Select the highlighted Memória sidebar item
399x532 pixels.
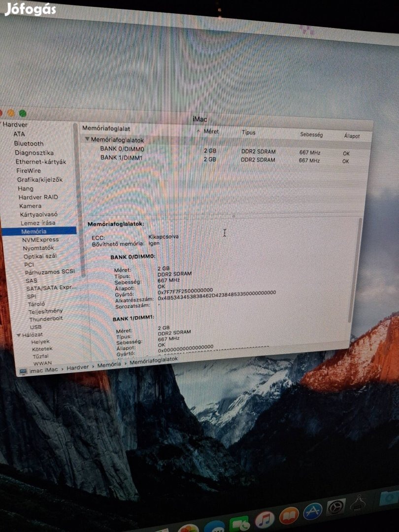coord(39,232)
